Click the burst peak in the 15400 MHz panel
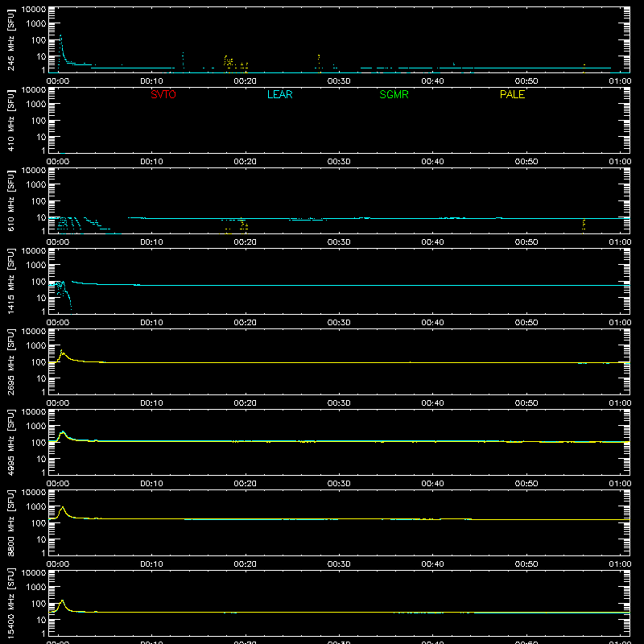Screen dimensions: 644x644 point(63,601)
